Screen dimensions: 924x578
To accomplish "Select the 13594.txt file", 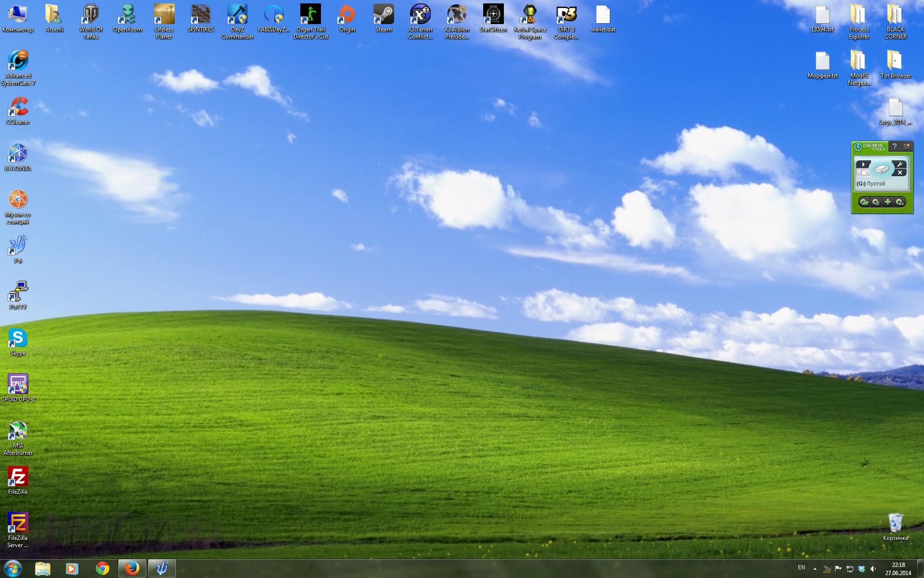I will [x=822, y=18].
